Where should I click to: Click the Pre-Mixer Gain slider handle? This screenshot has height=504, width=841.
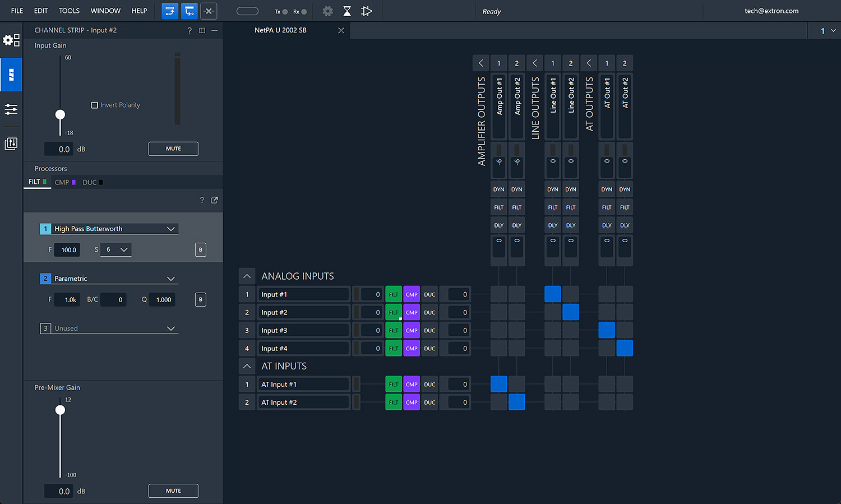point(60,410)
